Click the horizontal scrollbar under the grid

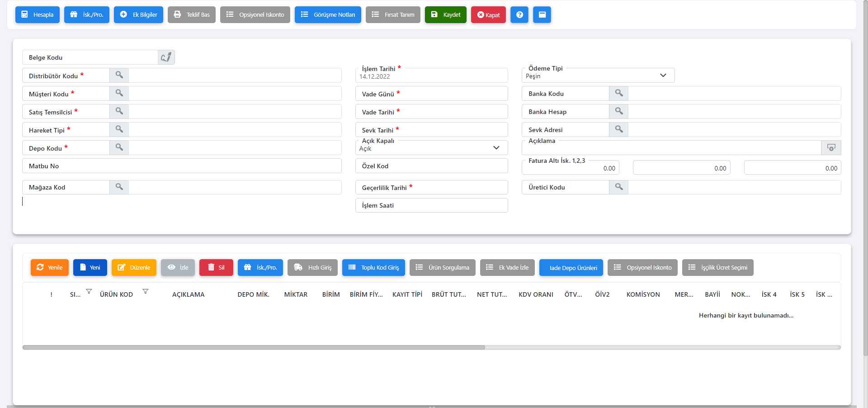click(x=254, y=347)
